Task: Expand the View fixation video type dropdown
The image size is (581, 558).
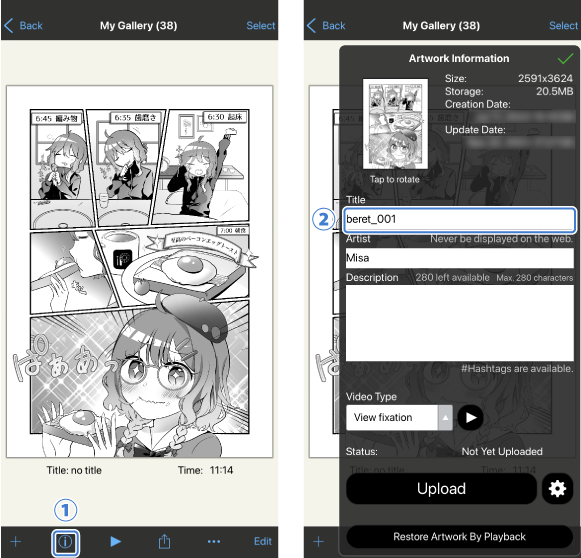Action: point(399,418)
